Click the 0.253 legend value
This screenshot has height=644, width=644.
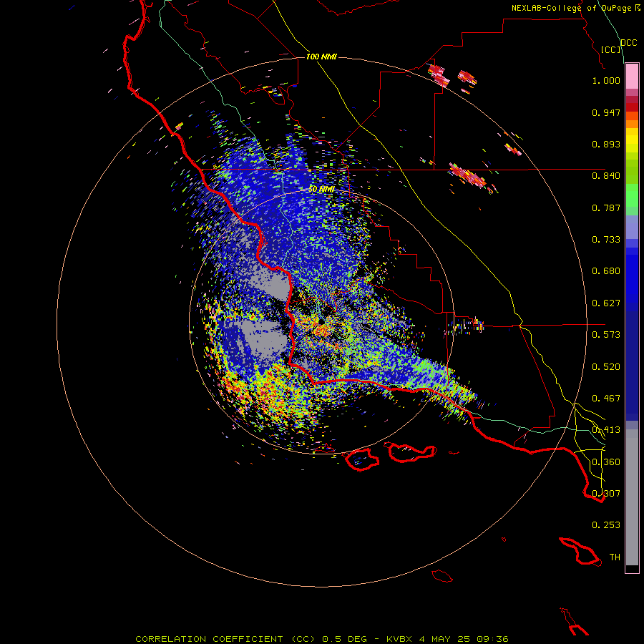point(606,525)
